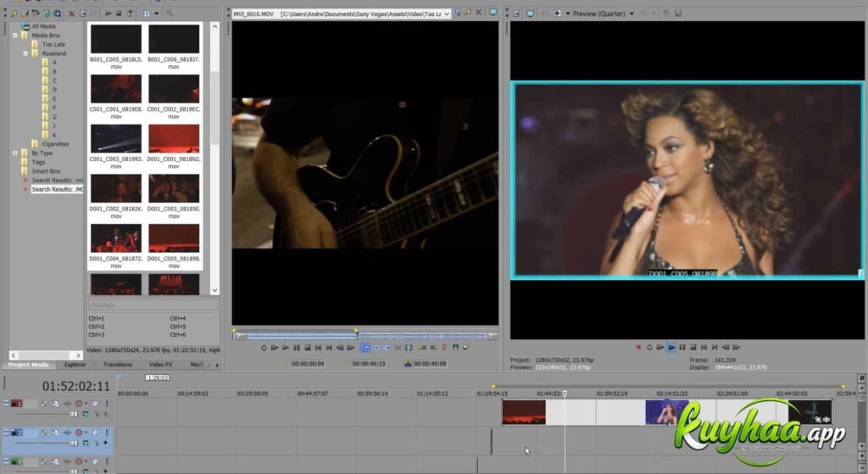This screenshot has height=474, width=868.
Task: Toggle Solo on video track 1
Action: (x=106, y=404)
